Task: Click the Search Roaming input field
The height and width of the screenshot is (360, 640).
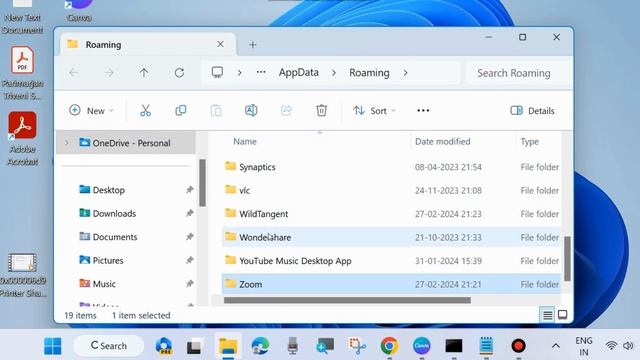Action: [x=518, y=73]
